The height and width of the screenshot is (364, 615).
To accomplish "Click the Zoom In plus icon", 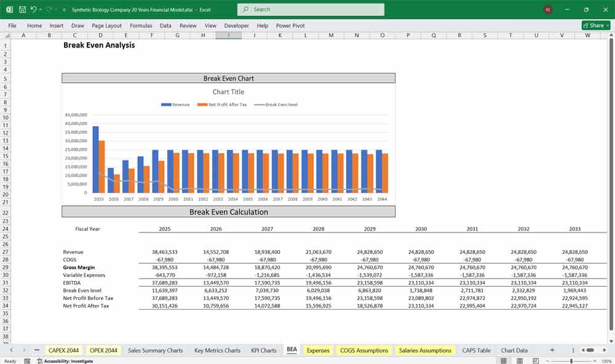I will pyautogui.click(x=593, y=360).
